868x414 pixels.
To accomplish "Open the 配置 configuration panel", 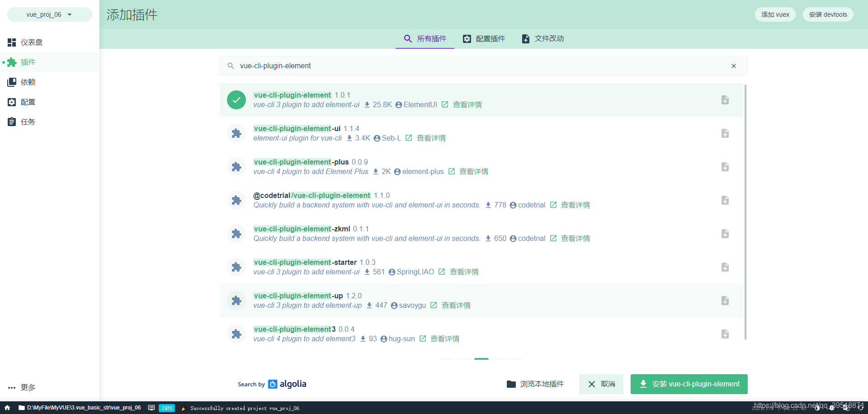I will click(x=28, y=102).
